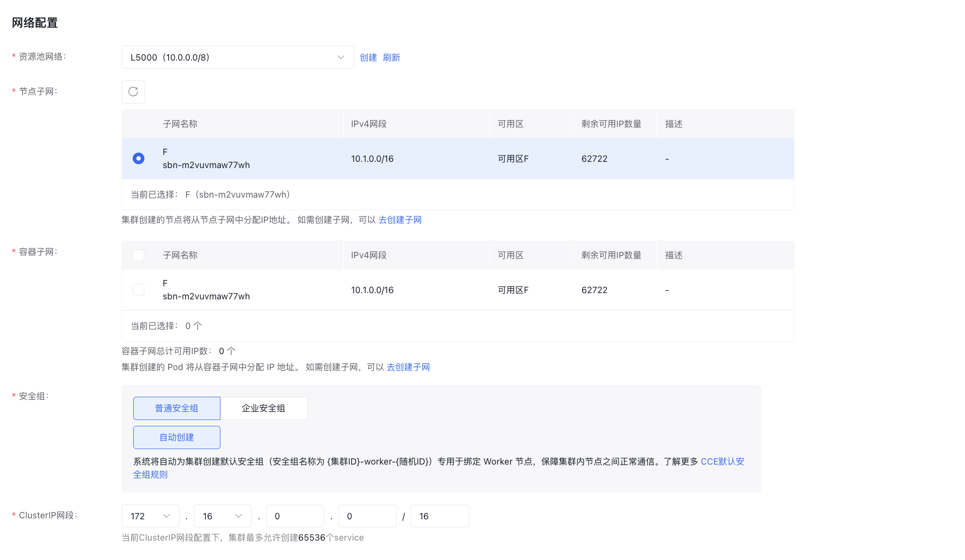Open 去创建子网 link under node subnet
965x560 pixels.
[x=400, y=220]
